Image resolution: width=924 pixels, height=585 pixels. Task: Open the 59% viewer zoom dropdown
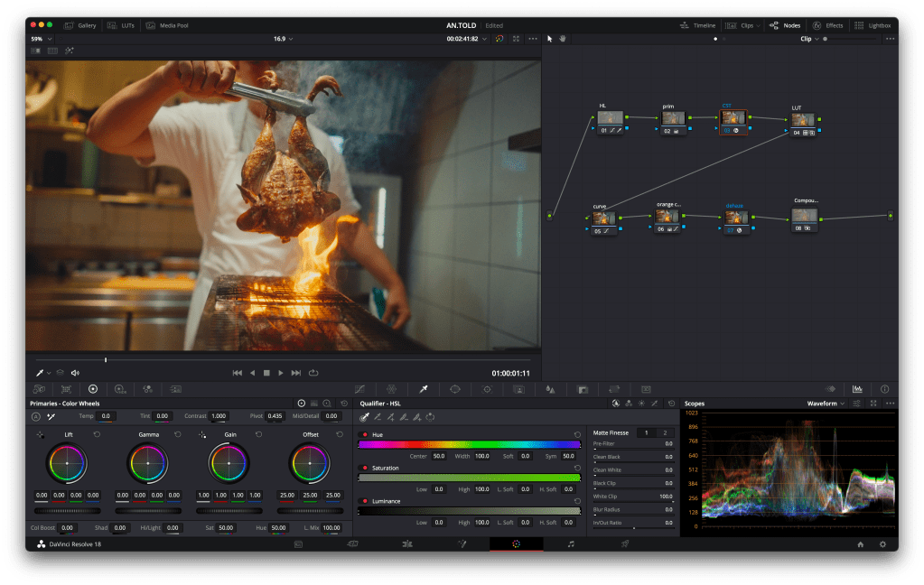tap(41, 39)
